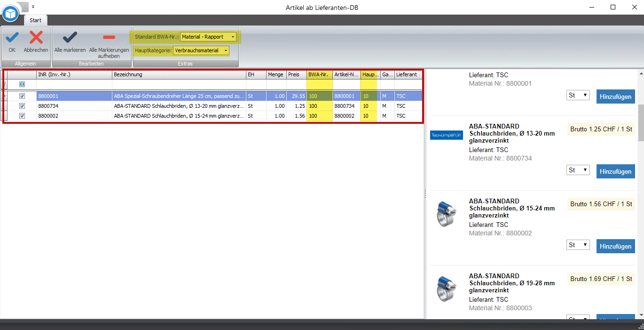Select INR cell 8800001
This screenshot has width=644, height=330.
coord(74,96)
